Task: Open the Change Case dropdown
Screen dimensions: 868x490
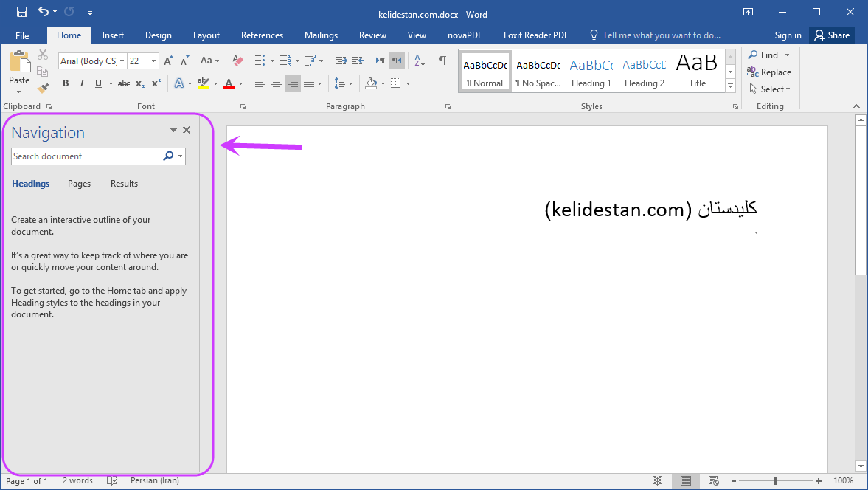Action: point(209,61)
